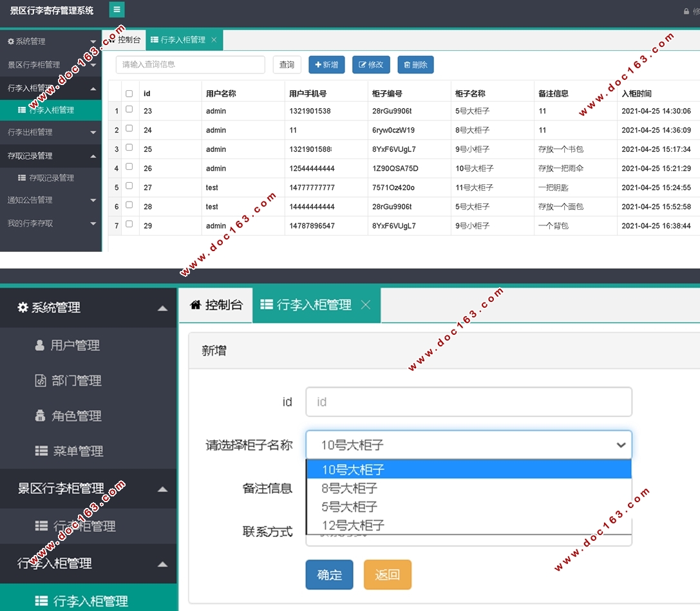Click the role icon next to 角色管理
Viewport: 700px width, 611px height.
click(40, 415)
